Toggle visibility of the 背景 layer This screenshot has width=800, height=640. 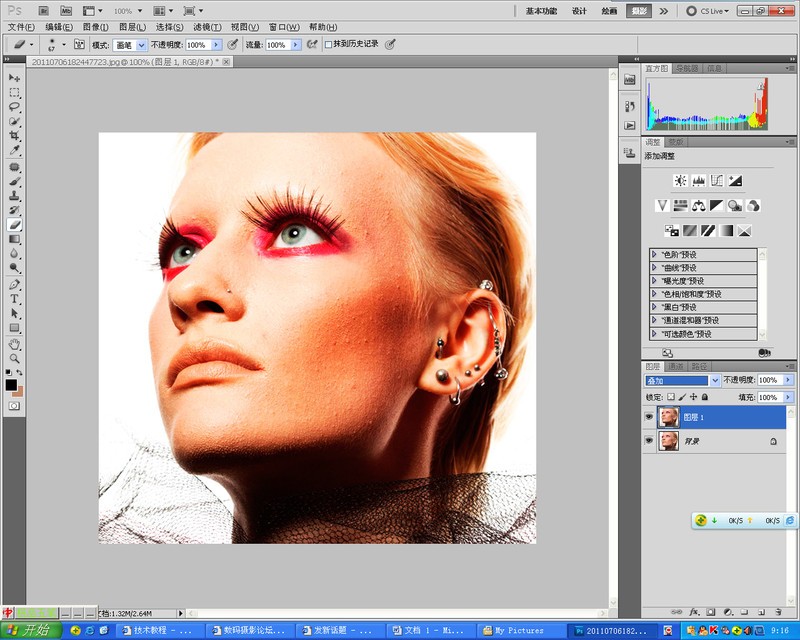[x=649, y=440]
